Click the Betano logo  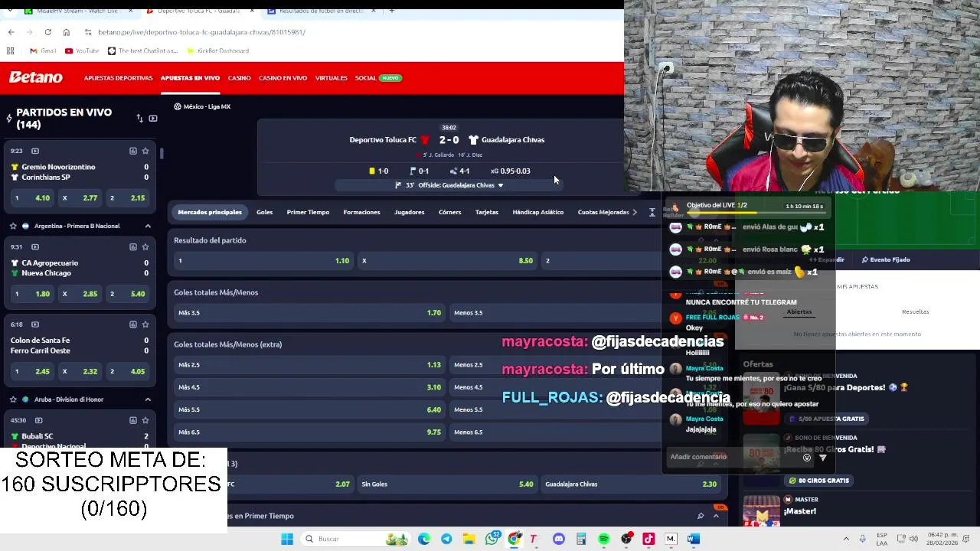tap(35, 77)
